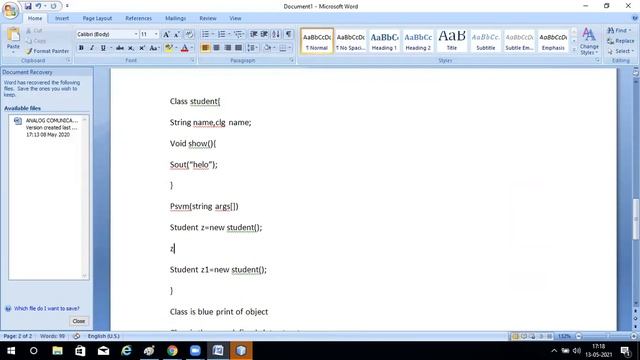Toggle subscript formatting
Image resolution: width=640 pixels, height=360 pixels.
[x=131, y=48]
